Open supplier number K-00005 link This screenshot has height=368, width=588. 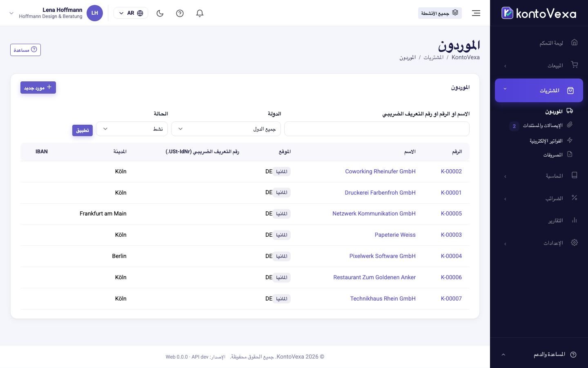tap(451, 213)
